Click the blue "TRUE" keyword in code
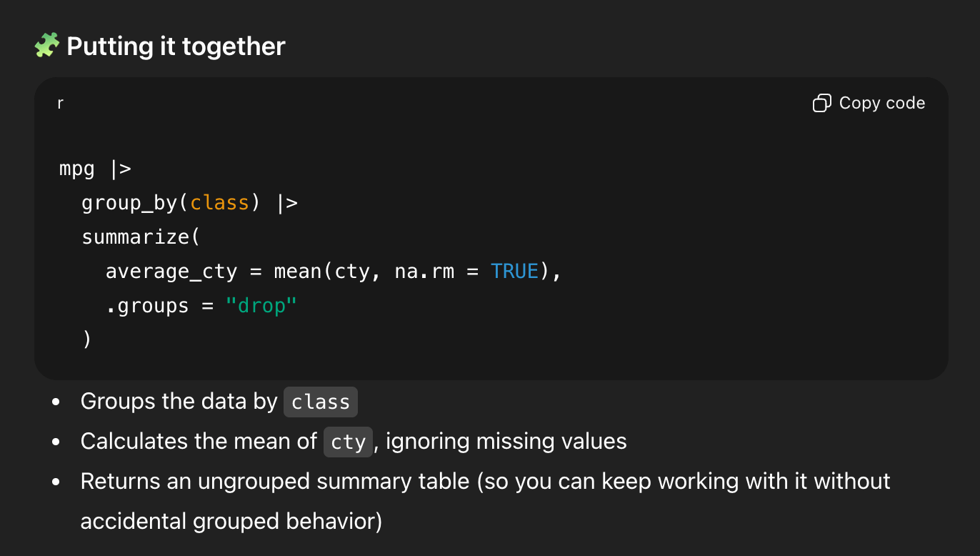Viewport: 980px width, 556px height. 514,272
